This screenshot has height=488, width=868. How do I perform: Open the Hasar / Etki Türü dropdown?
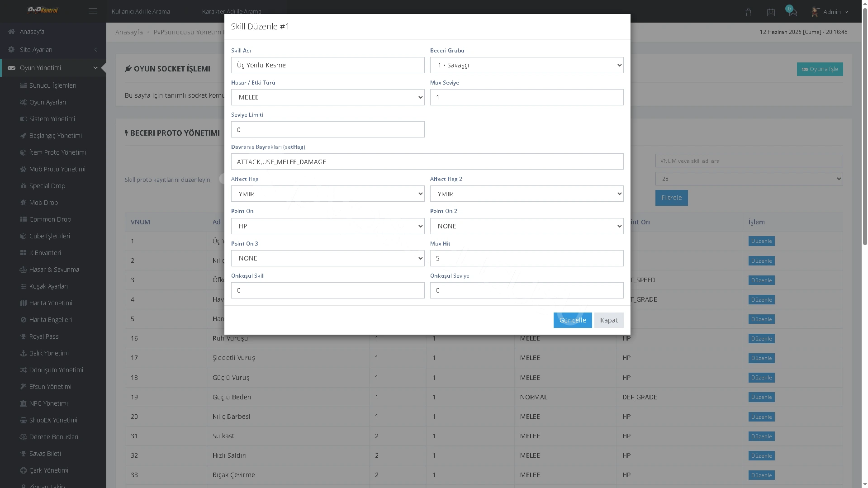[327, 97]
